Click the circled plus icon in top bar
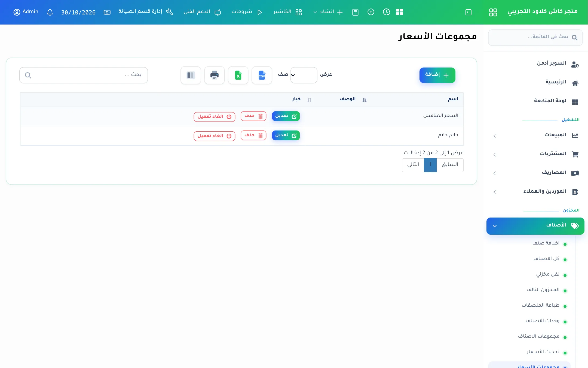 [x=371, y=12]
